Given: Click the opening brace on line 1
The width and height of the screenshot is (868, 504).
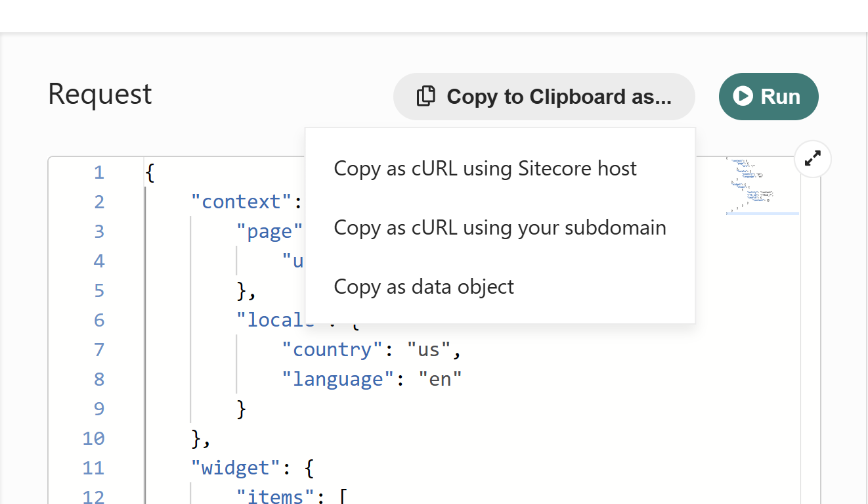Looking at the screenshot, I should point(150,173).
